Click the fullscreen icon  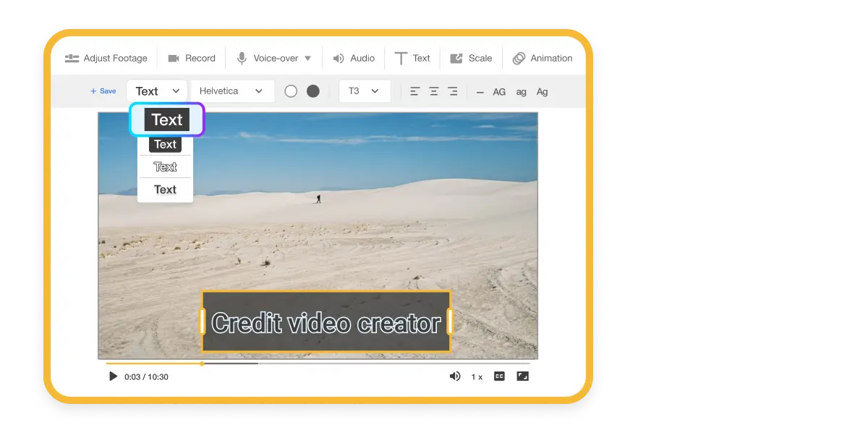pyautogui.click(x=522, y=376)
